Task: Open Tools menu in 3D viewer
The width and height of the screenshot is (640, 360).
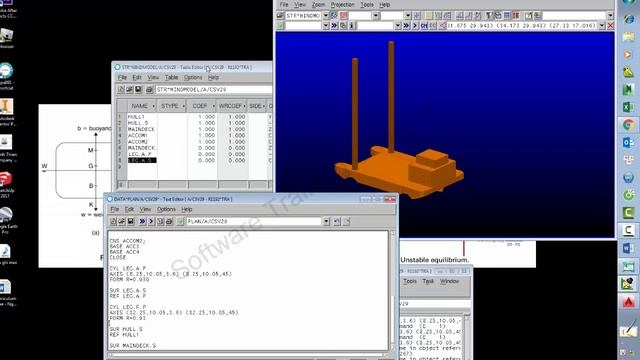Action: [367, 4]
